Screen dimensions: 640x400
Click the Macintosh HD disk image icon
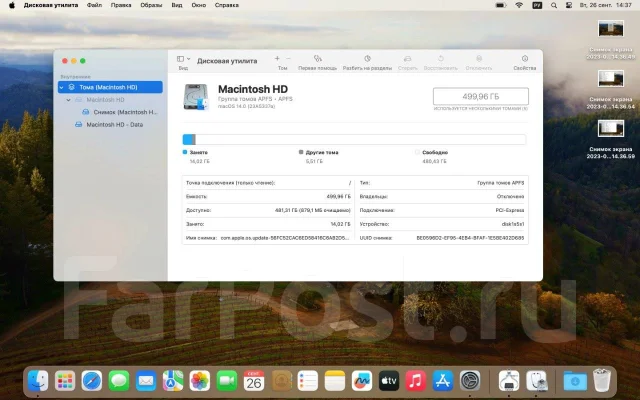[x=196, y=97]
